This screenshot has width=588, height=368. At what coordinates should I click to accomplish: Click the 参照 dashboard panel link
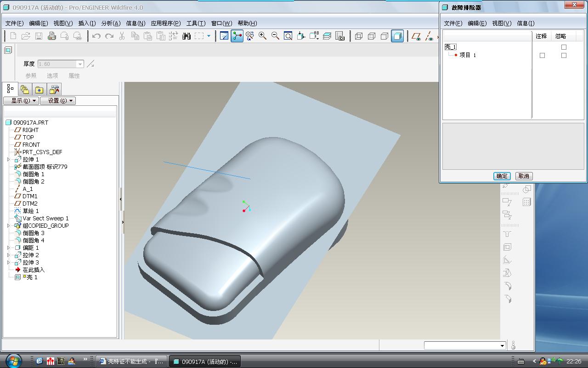coord(31,76)
